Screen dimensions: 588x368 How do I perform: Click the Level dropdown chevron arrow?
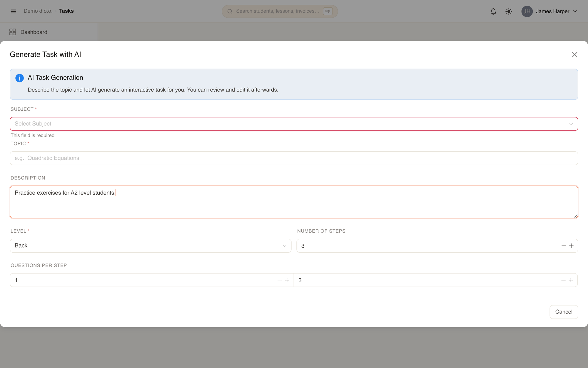[284, 246]
